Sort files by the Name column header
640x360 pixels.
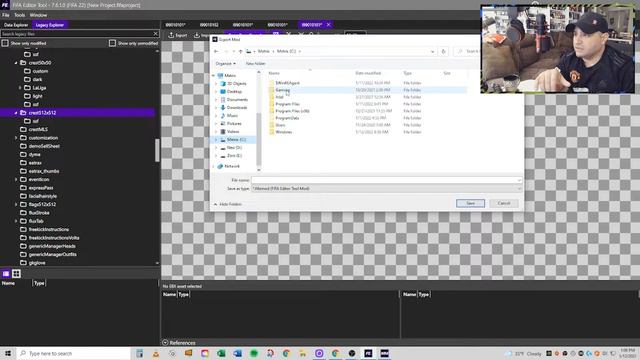(274, 73)
